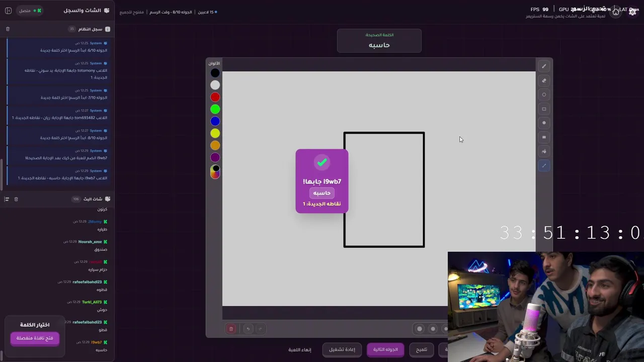Click chat message حزام سياره

98,269
